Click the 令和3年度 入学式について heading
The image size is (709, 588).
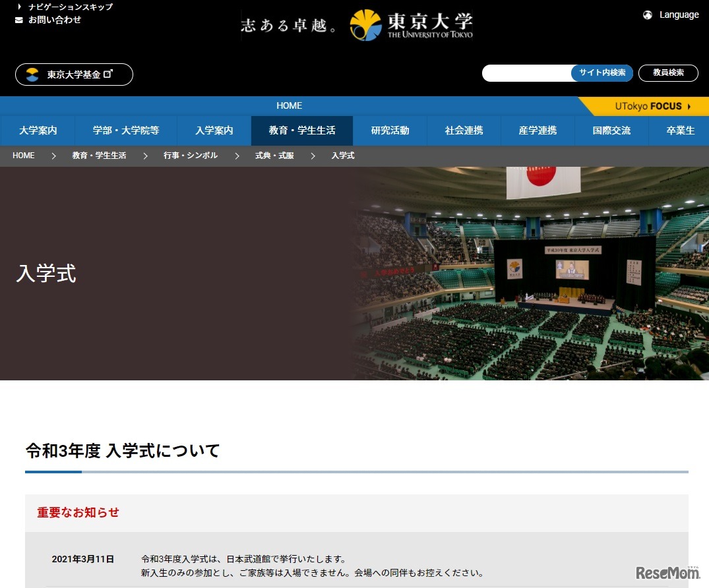click(x=123, y=451)
